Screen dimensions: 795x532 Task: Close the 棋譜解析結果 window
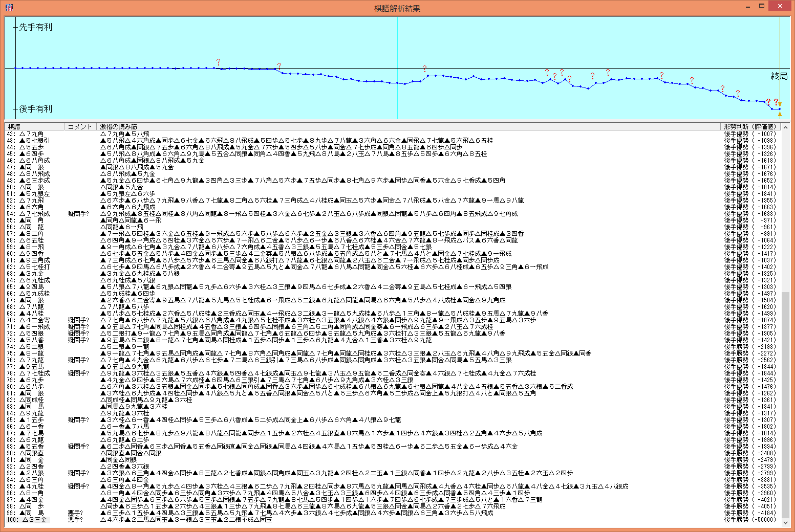(x=780, y=7)
